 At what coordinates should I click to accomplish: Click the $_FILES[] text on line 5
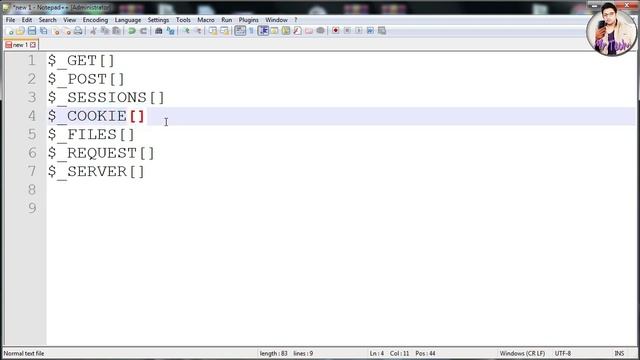click(x=91, y=135)
